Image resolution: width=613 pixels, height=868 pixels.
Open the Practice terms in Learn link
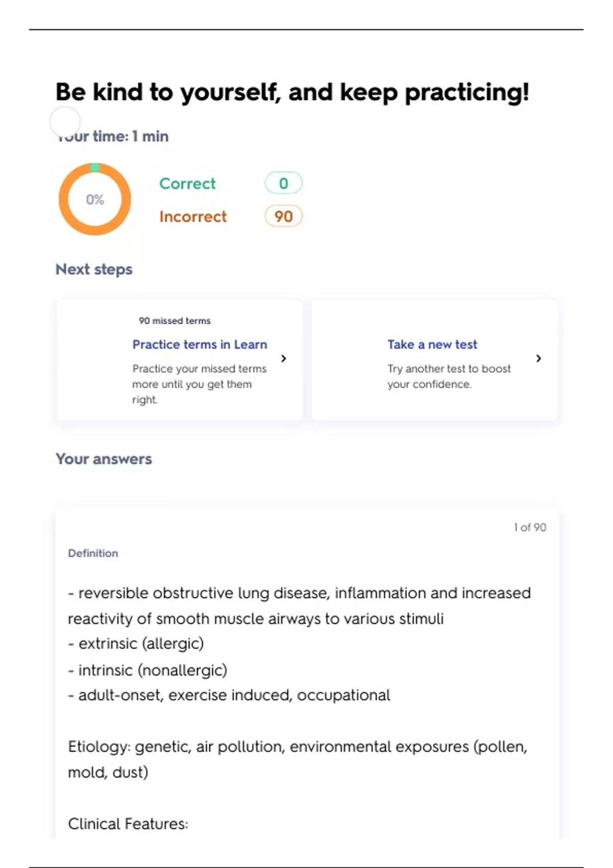199,345
